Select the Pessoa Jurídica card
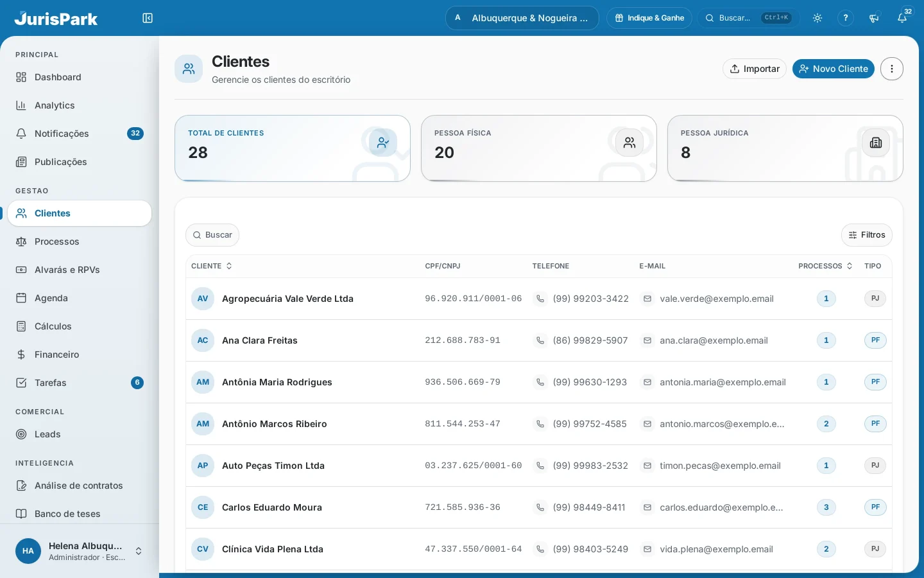Image resolution: width=924 pixels, height=578 pixels. pyautogui.click(x=785, y=148)
